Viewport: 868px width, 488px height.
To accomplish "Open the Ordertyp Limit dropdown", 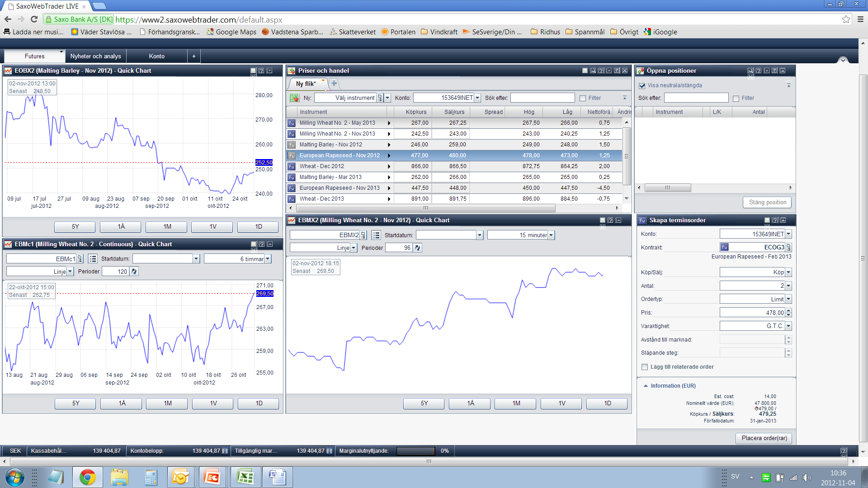I will pos(788,299).
